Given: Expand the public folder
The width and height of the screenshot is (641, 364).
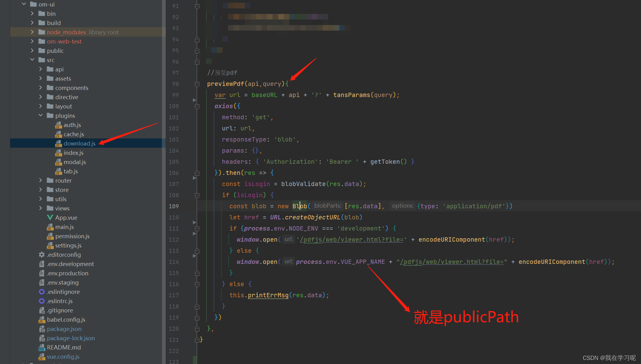Looking at the screenshot, I should [32, 50].
